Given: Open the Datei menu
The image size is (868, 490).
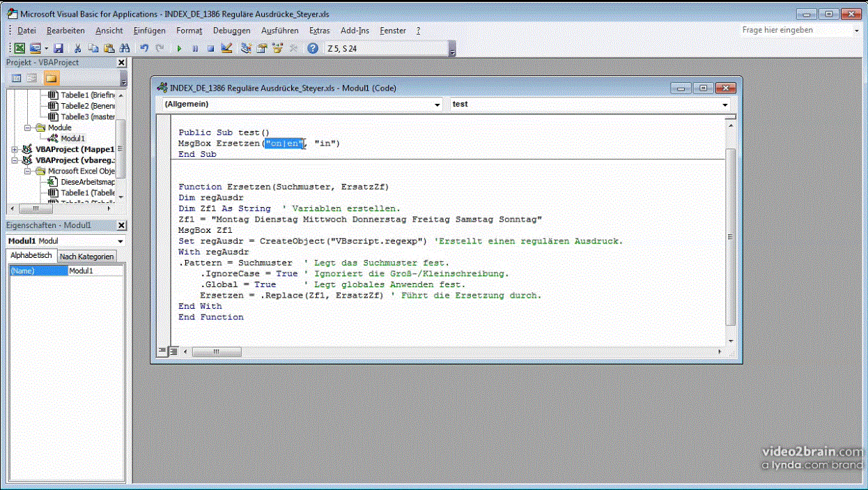Looking at the screenshot, I should (x=26, y=31).
